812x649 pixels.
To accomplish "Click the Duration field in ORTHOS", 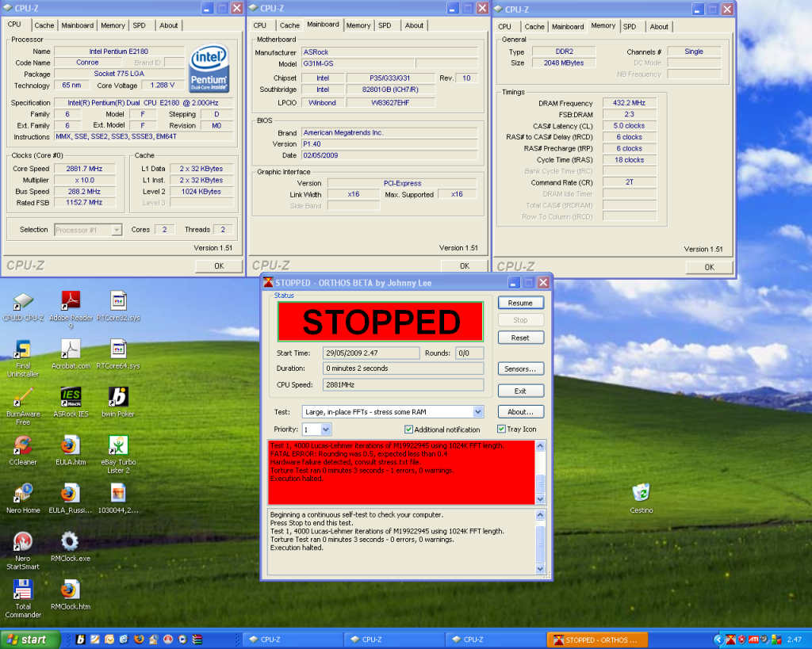I will click(x=403, y=368).
